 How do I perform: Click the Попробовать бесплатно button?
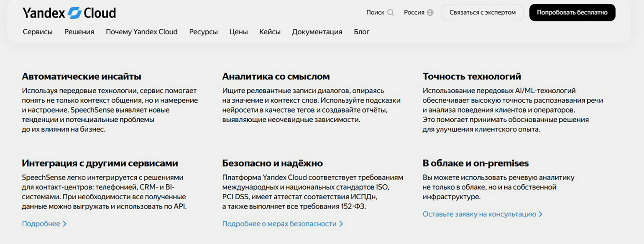click(572, 13)
